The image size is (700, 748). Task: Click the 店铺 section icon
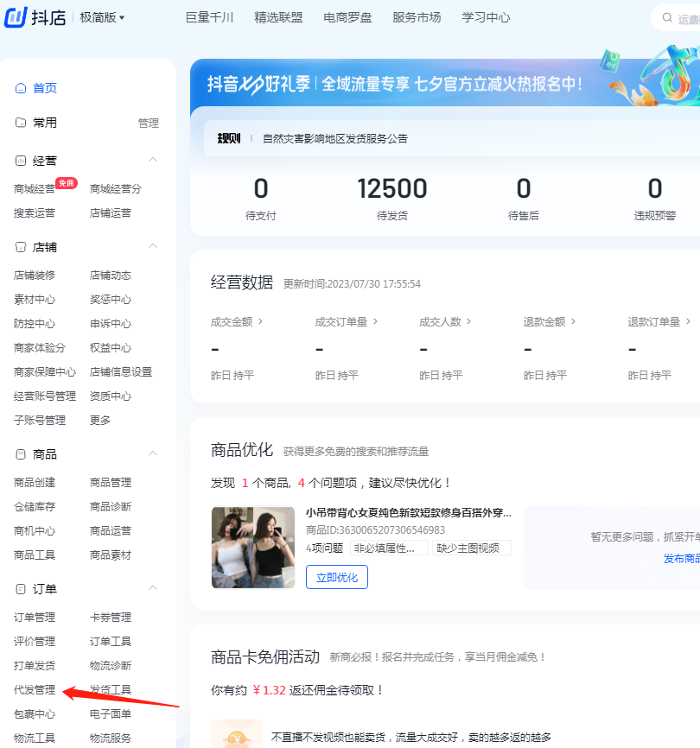tap(21, 247)
